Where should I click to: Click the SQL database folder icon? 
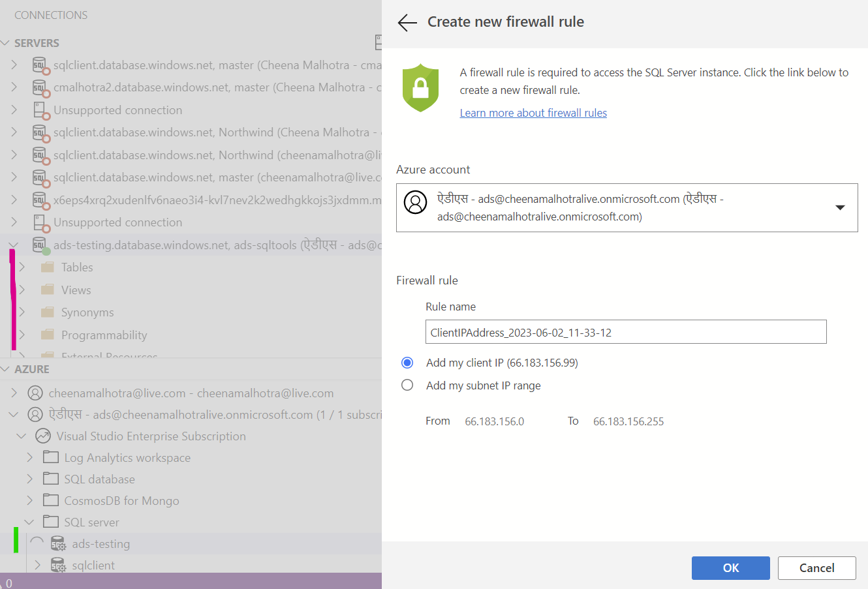point(52,479)
